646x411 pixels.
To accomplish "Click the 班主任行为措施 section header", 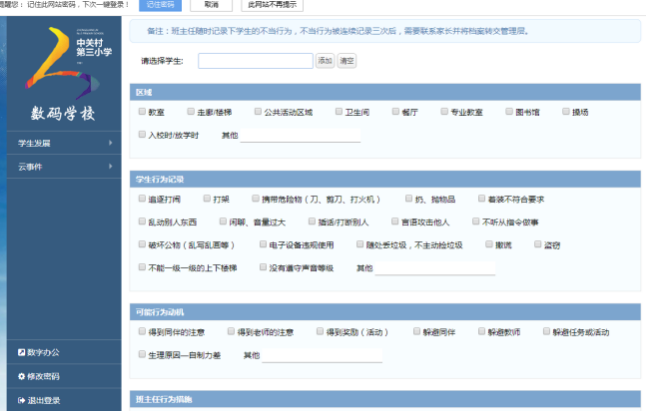I will (x=385, y=399).
